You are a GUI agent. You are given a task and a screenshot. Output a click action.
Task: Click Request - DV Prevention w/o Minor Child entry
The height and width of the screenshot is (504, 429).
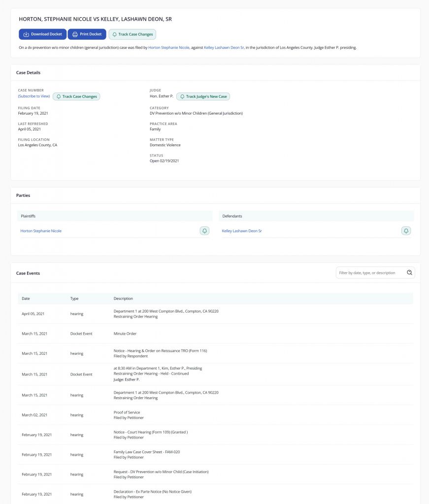[x=161, y=472]
